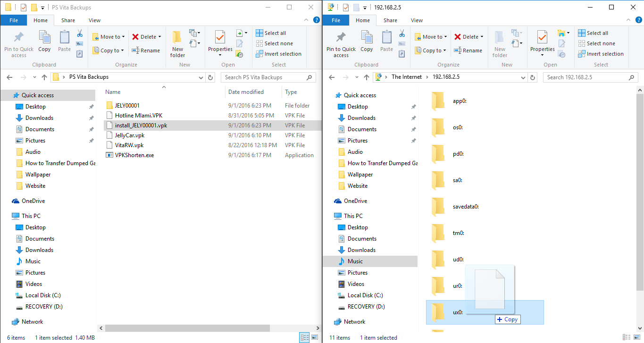Click Copy icon in PS Vita Backups ribbon
644x343 pixels.
pos(44,42)
